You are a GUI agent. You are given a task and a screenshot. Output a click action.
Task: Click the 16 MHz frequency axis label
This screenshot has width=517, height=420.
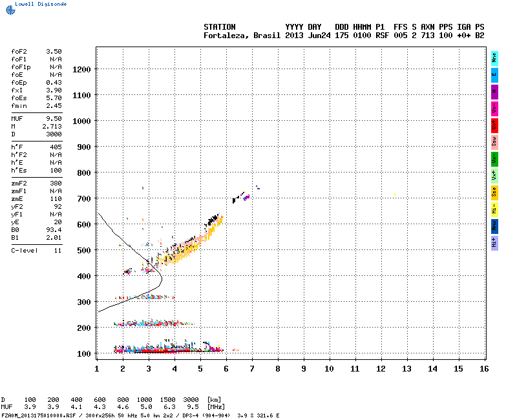[x=484, y=369]
